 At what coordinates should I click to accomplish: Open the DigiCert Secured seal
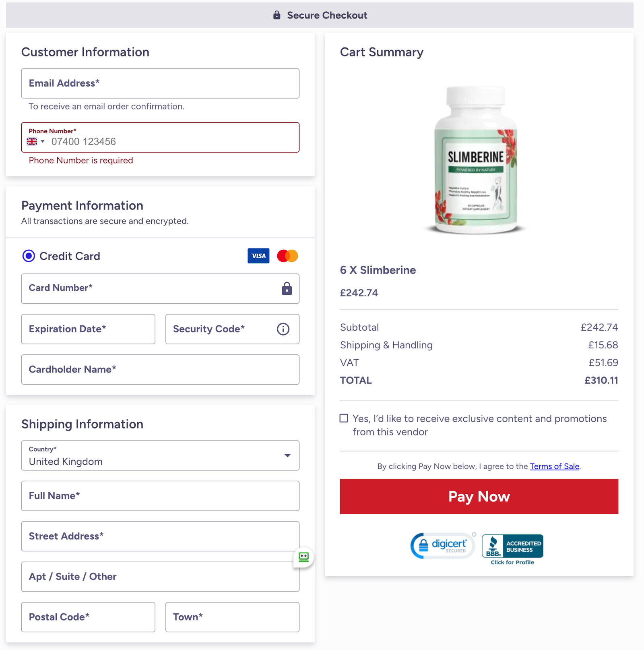tap(442, 546)
